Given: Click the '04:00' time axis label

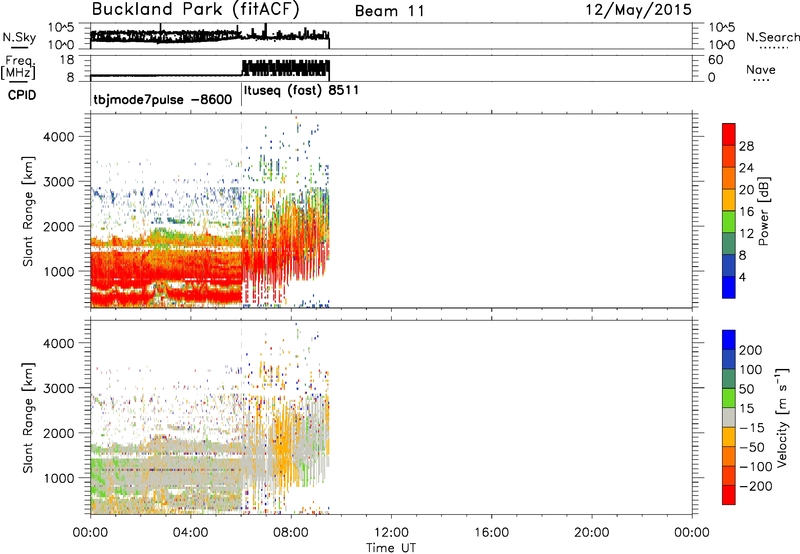Looking at the screenshot, I should (x=190, y=533).
